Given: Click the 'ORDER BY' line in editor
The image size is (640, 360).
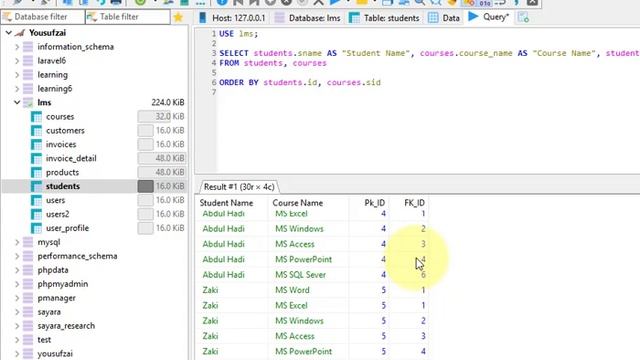Looking at the screenshot, I should [300, 82].
